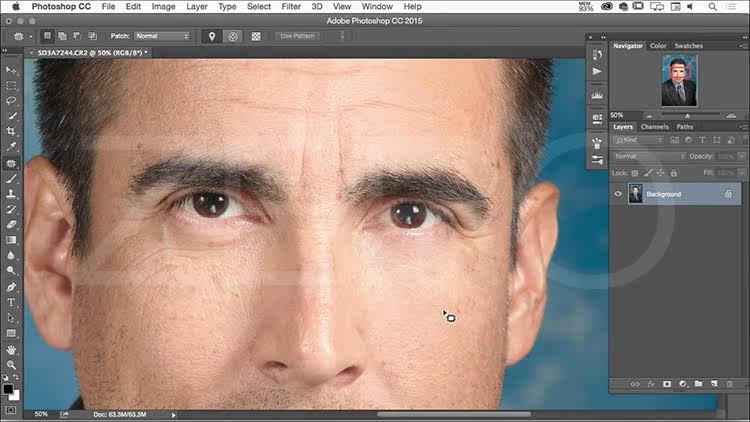Select the Quick Selection tool
750x422 pixels.
[x=11, y=116]
